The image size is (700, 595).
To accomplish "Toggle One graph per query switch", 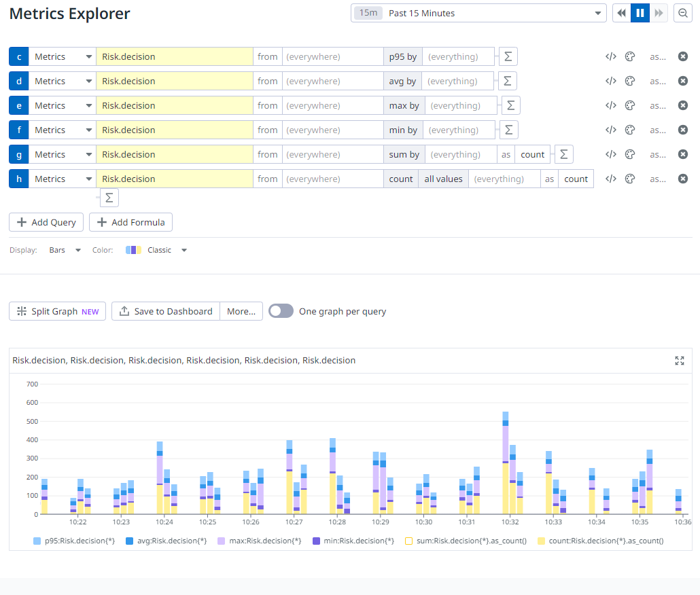I will click(281, 311).
